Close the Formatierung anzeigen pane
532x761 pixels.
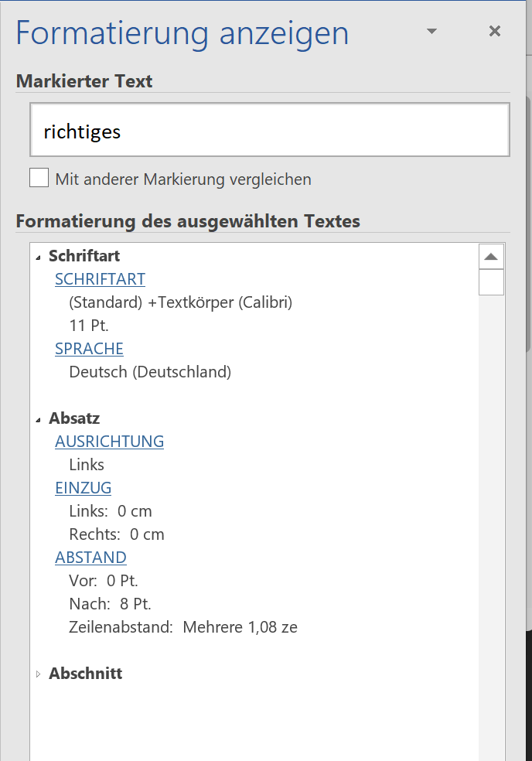click(x=495, y=31)
